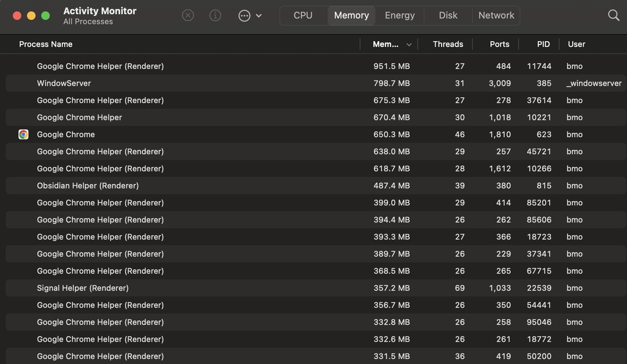Click PID 85201 cell

pos(539,203)
